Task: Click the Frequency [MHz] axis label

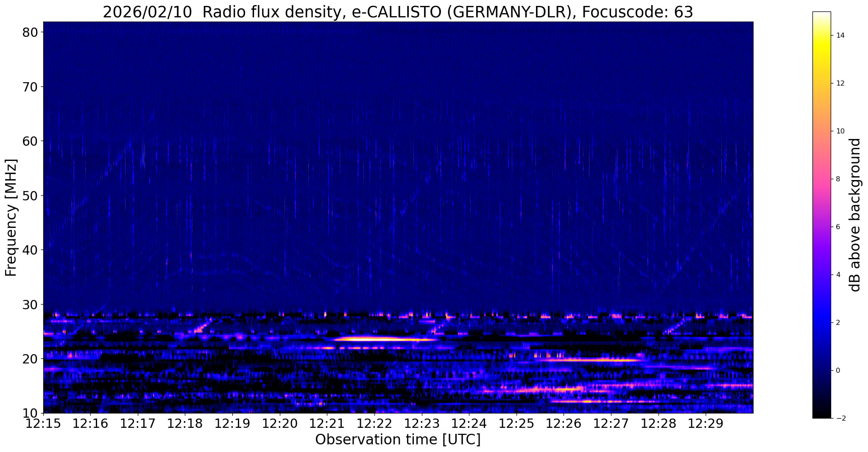Action: pyautogui.click(x=11, y=218)
